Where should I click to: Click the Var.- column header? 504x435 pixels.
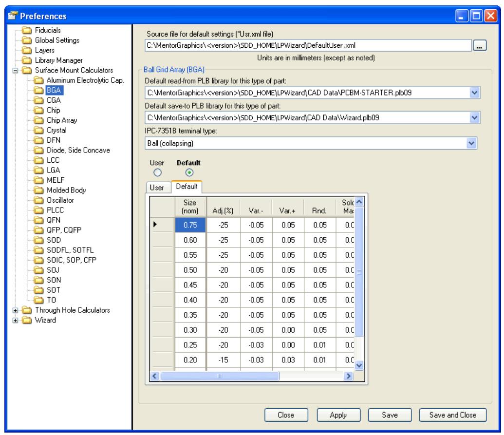coord(256,207)
